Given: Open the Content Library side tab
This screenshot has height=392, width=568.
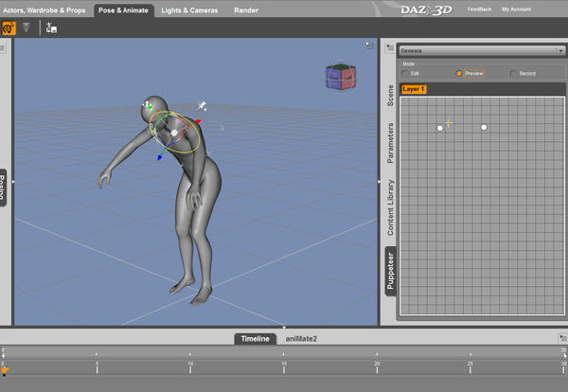Looking at the screenshot, I should (x=390, y=207).
